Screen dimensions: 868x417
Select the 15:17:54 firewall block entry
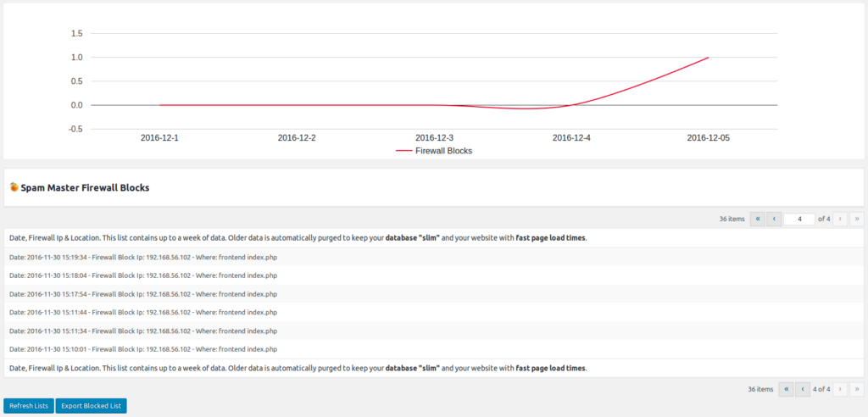[x=142, y=294]
